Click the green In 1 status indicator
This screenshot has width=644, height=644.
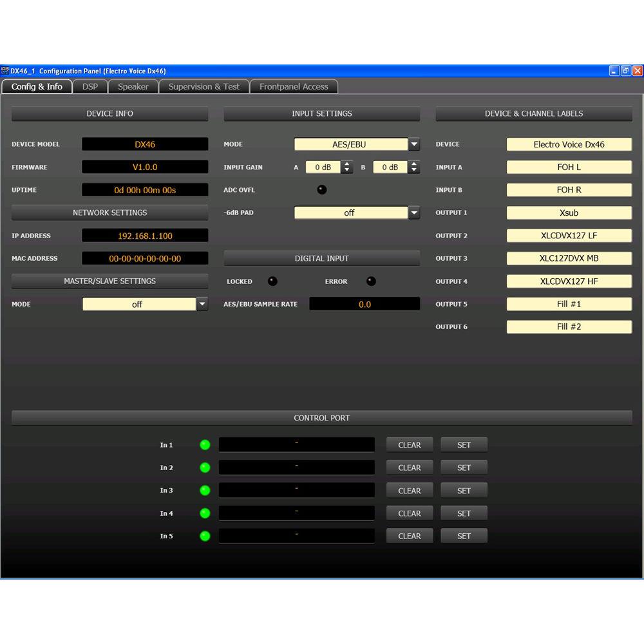point(205,445)
